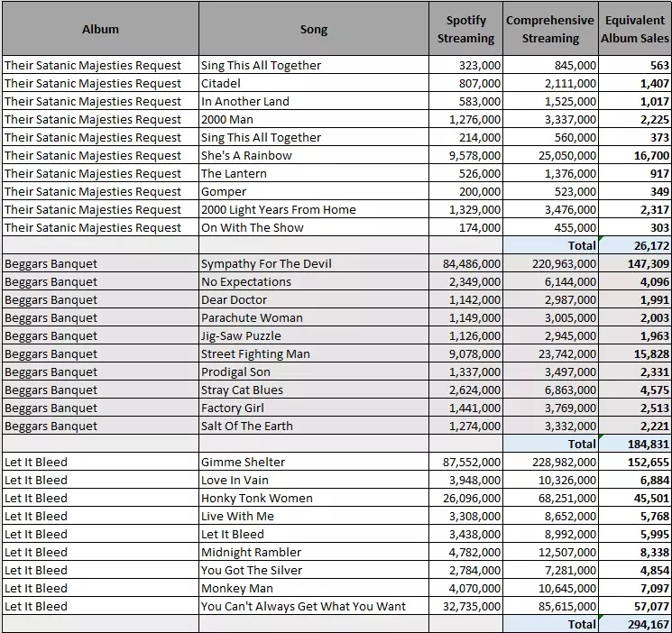Image resolution: width=672 pixels, height=633 pixels.
Task: Click the 228,982,000 comprehensive streaming value
Action: pyautogui.click(x=550, y=462)
